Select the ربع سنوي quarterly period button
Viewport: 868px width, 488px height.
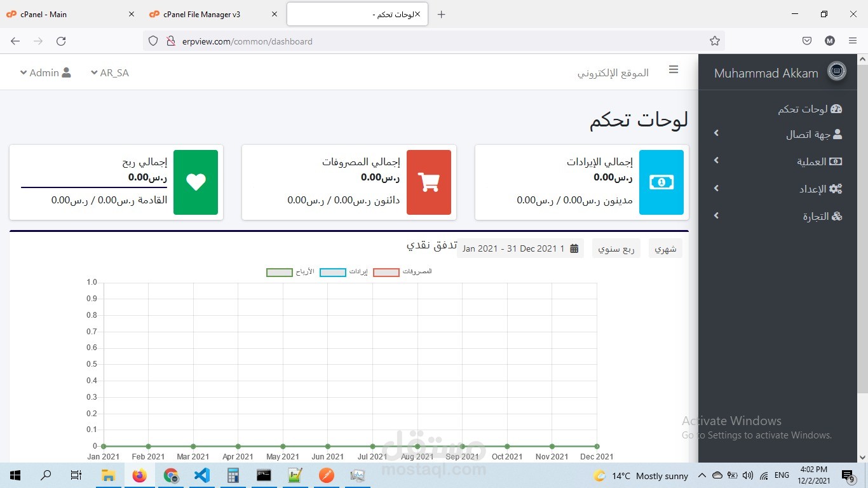pyautogui.click(x=616, y=248)
